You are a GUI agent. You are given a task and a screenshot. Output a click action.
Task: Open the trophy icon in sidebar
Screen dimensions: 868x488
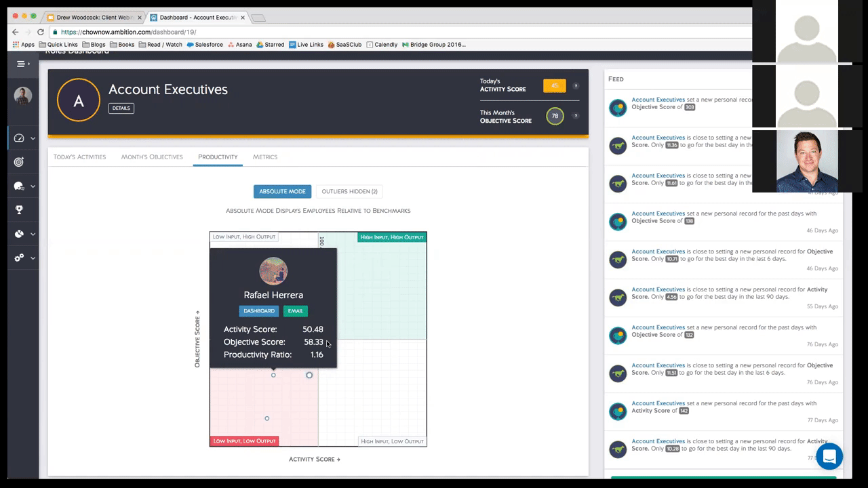(x=19, y=210)
